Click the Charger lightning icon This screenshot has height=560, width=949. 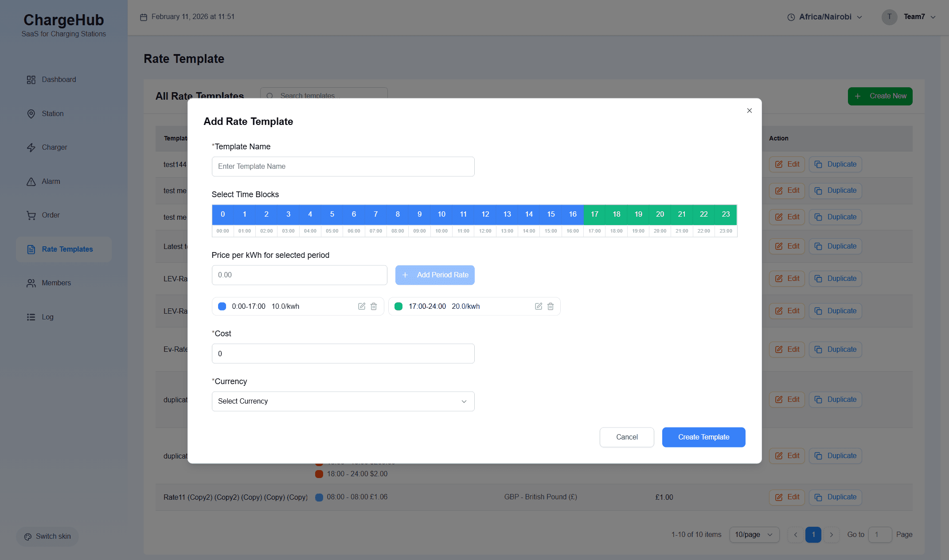click(31, 148)
